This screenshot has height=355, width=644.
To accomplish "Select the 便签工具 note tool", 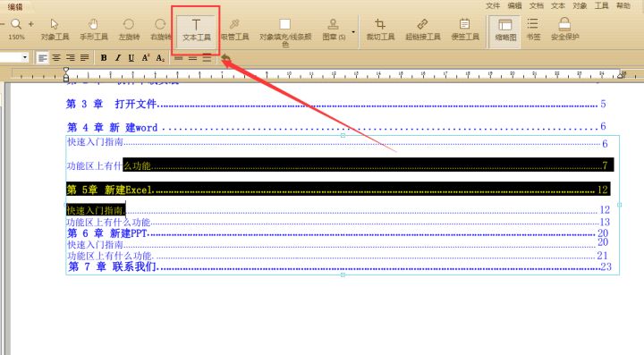I will click(465, 30).
